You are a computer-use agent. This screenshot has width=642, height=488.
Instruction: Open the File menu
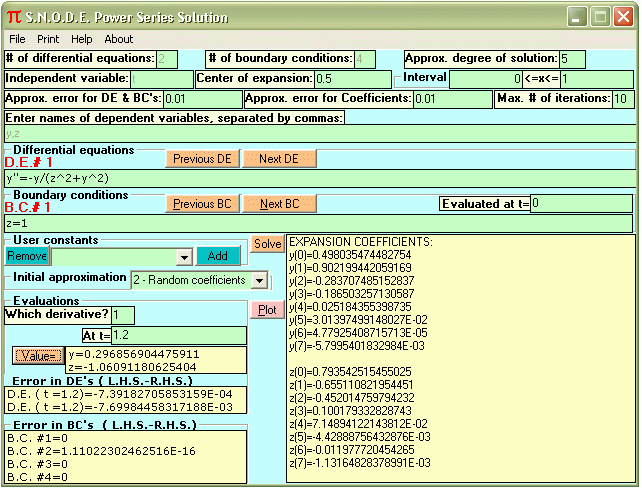coord(17,39)
